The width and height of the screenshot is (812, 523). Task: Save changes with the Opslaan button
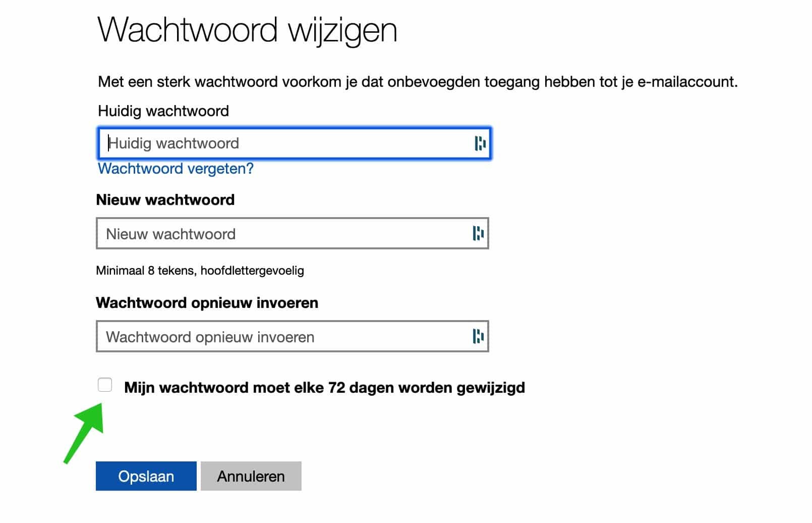146,476
